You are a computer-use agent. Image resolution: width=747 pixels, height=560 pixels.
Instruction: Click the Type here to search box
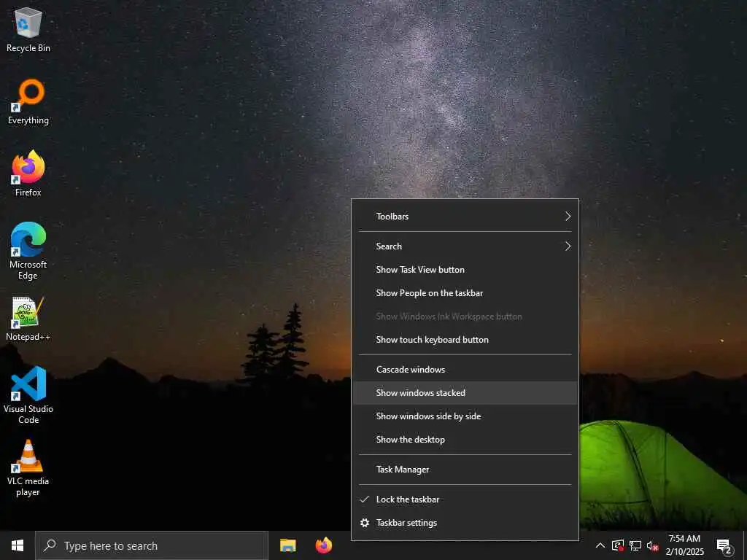click(x=152, y=545)
